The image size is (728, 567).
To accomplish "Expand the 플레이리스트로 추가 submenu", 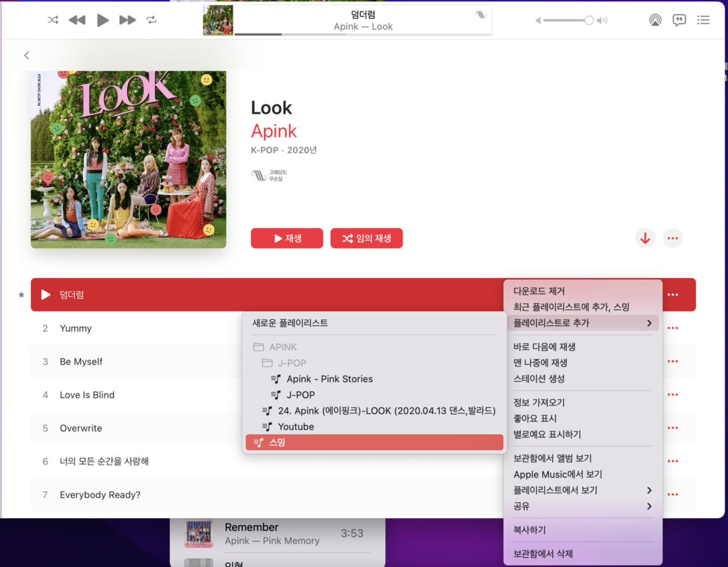I will (x=583, y=323).
